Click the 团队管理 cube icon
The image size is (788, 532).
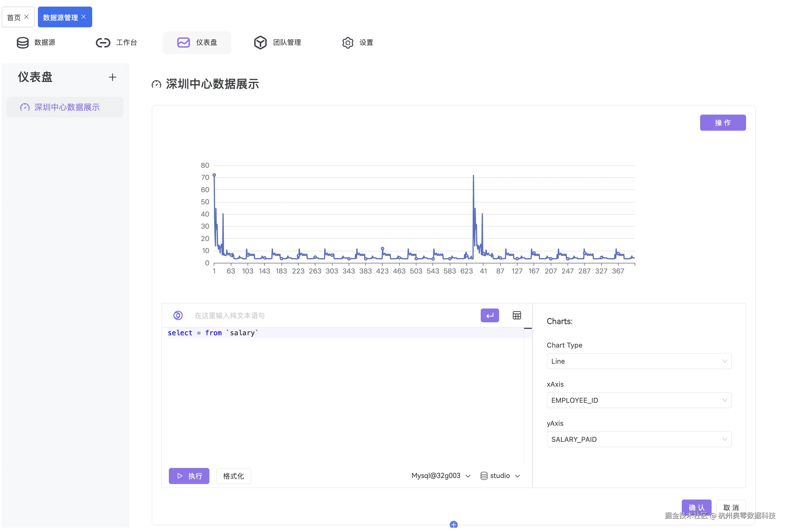(260, 43)
